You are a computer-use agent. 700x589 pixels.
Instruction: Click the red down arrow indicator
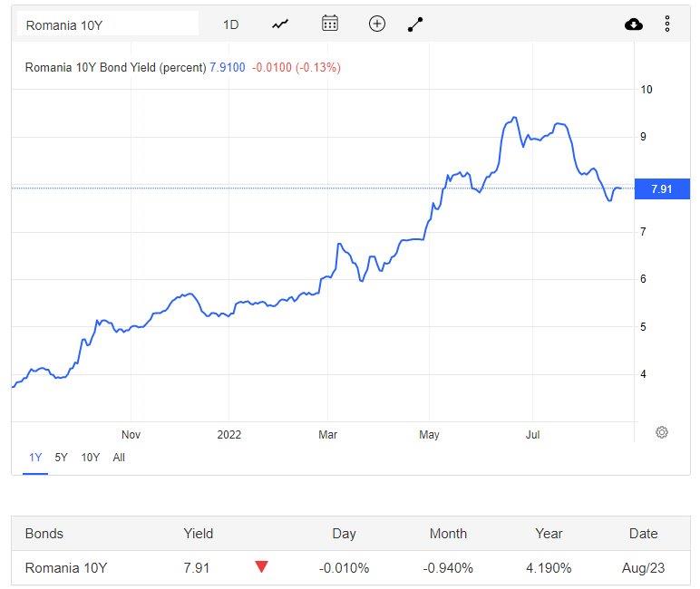point(262,567)
